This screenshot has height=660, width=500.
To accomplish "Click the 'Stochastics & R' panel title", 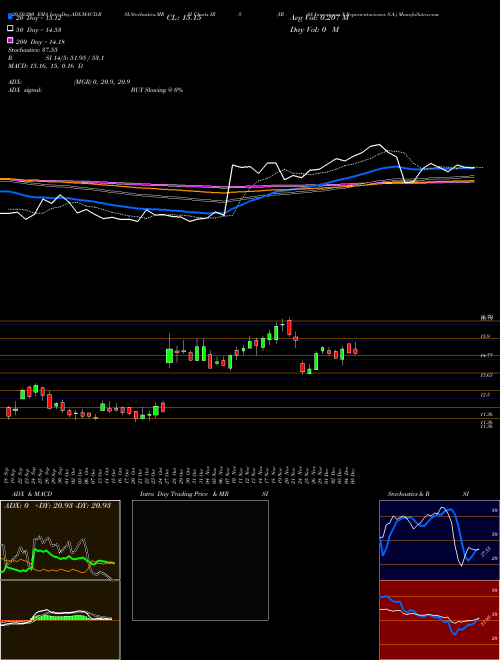I will point(409,494).
